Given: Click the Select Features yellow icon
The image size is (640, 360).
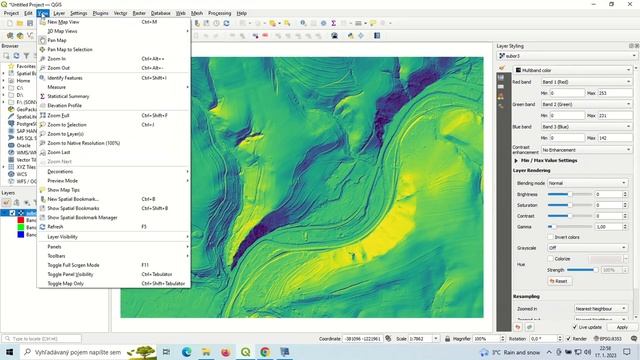Looking at the screenshot, I should [x=273, y=23].
